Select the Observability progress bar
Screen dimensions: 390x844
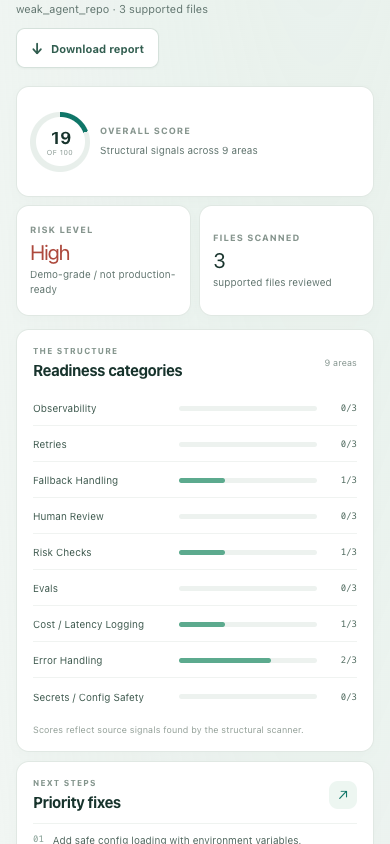click(247, 409)
